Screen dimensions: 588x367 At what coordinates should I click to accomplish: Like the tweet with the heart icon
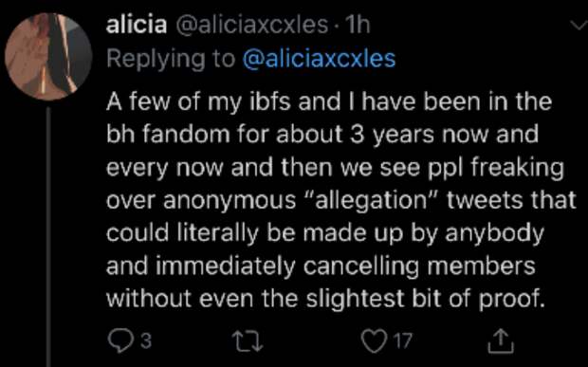(x=374, y=341)
